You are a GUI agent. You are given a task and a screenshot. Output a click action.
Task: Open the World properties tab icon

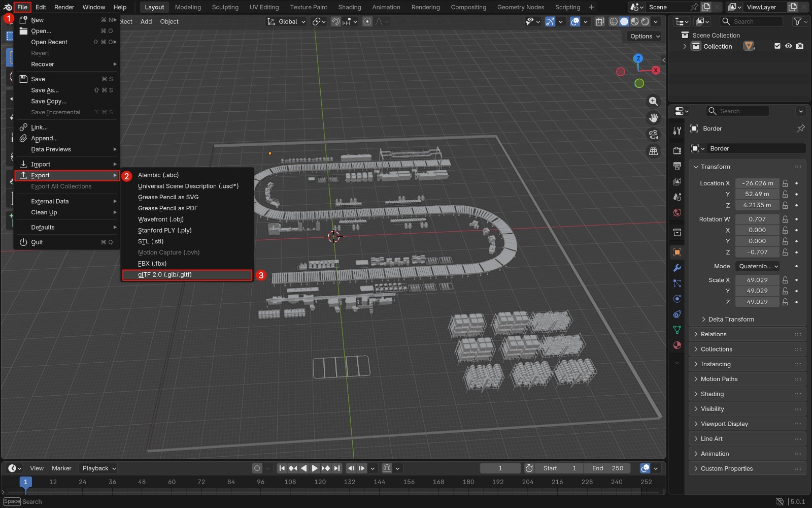click(x=677, y=212)
